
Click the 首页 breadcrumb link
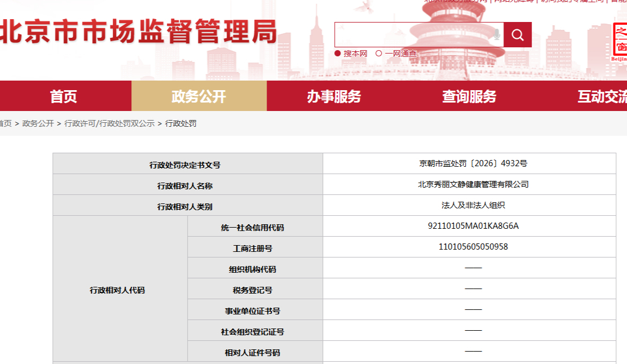pos(5,123)
